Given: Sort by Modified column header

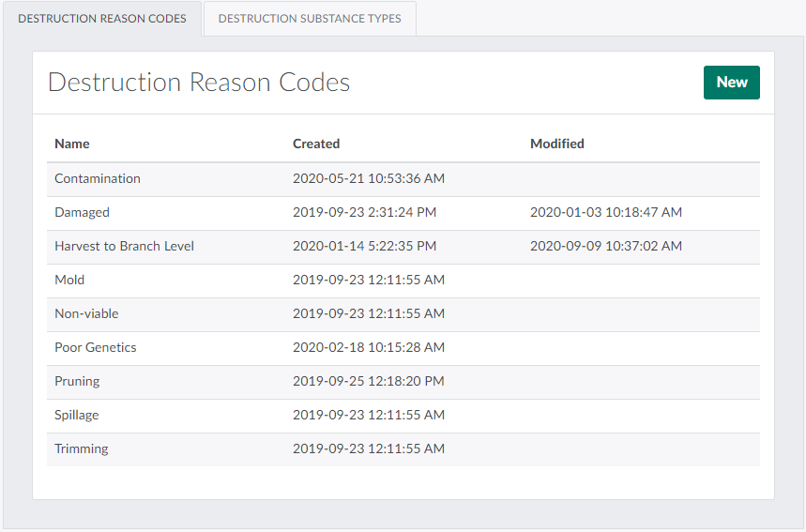Looking at the screenshot, I should 556,144.
